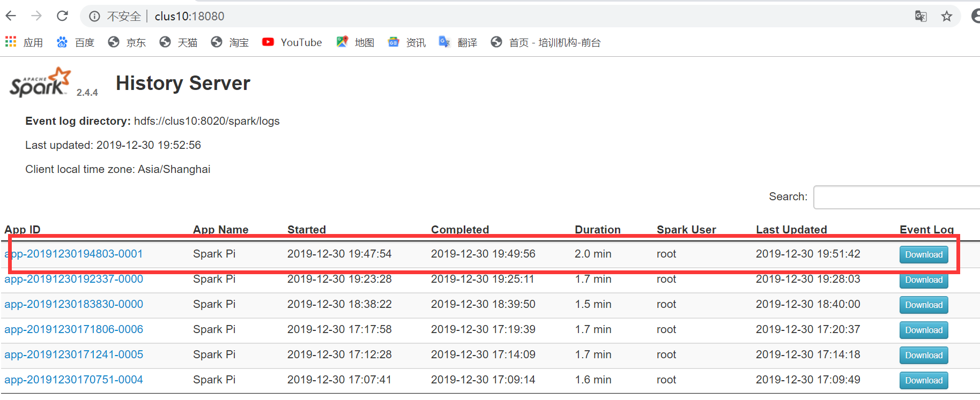Open application app-20191230194803-0001

(74, 254)
